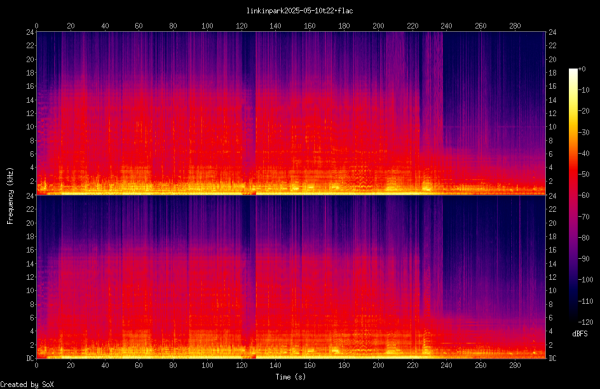The width and height of the screenshot is (600, 389).
Task: Click the 'dBFS' legend label
Action: point(580,334)
